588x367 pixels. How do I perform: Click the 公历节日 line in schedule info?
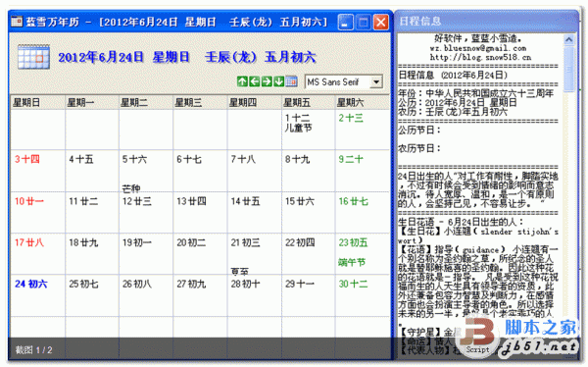point(419,131)
